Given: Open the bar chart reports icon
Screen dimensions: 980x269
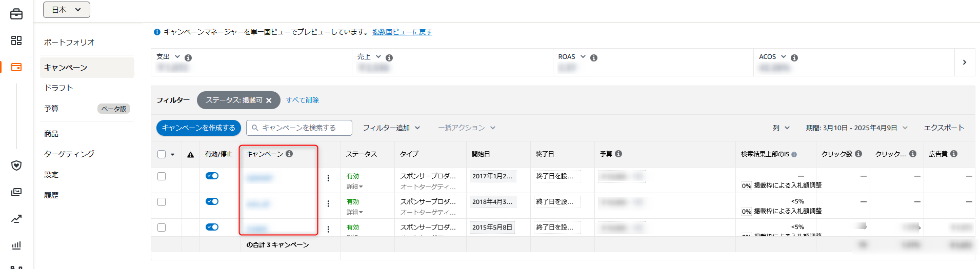Looking at the screenshot, I should pyautogui.click(x=16, y=245).
